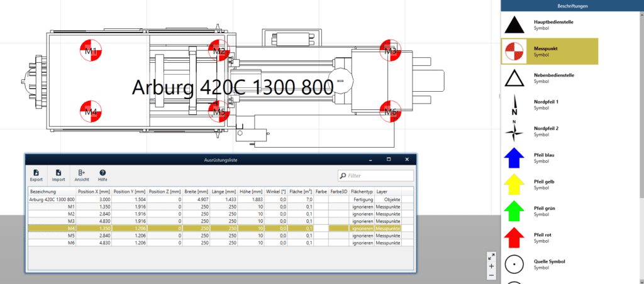
Task: Open Hilfe in the equipment list window
Action: pyautogui.click(x=103, y=176)
